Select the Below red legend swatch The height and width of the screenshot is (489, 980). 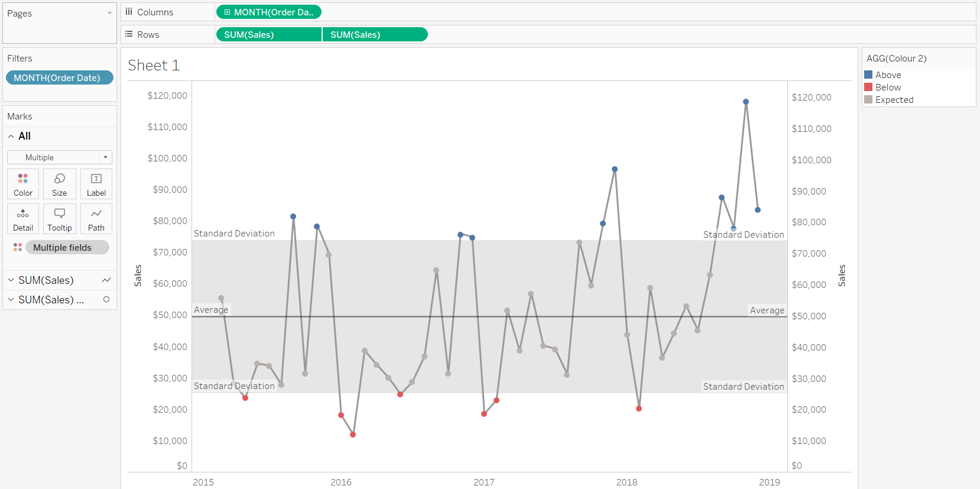pos(868,87)
